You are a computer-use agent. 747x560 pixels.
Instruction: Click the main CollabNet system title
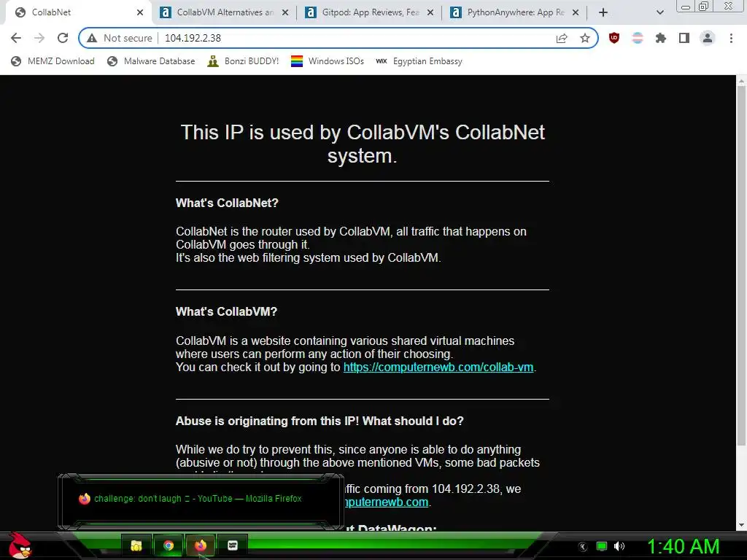363,144
